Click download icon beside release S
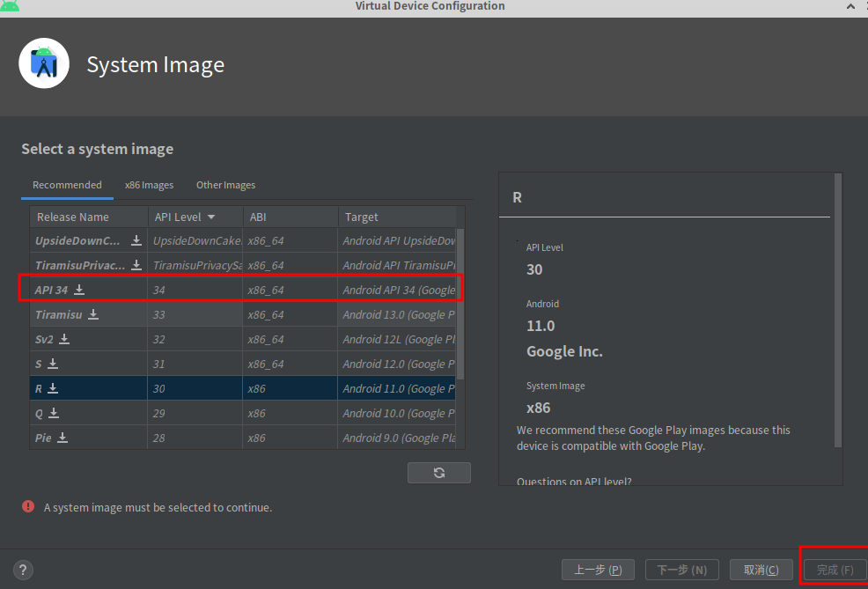 pyautogui.click(x=53, y=363)
